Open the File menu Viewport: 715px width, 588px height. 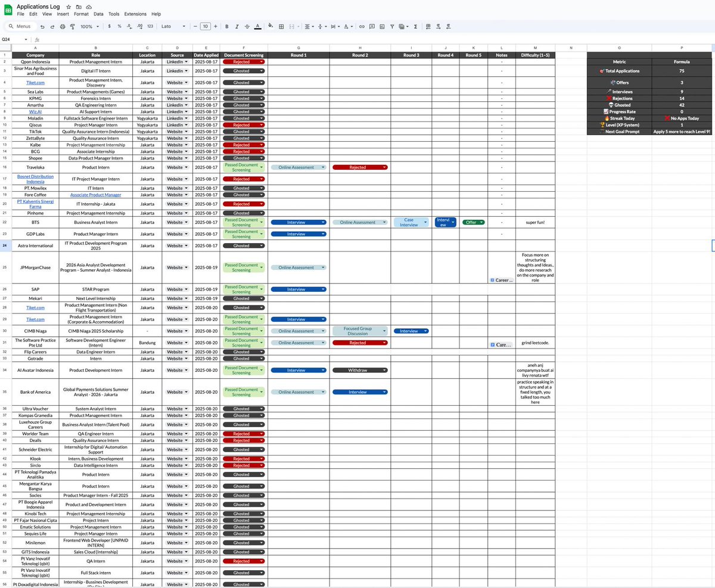[x=21, y=14]
